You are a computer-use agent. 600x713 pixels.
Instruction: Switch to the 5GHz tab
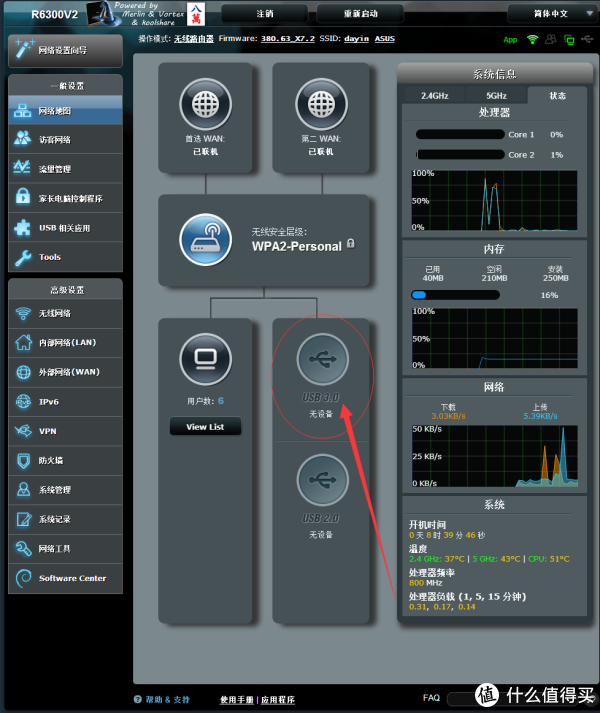coord(496,96)
